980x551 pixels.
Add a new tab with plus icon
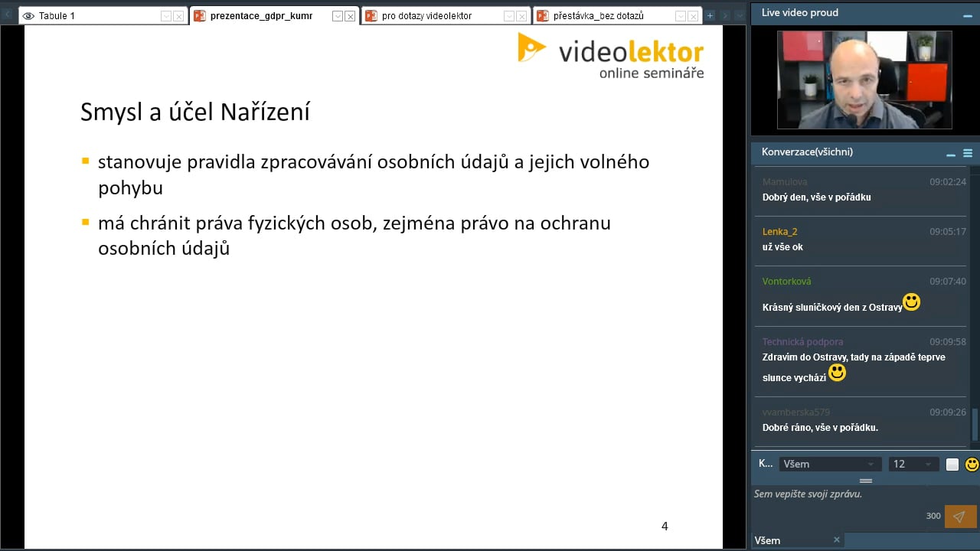710,15
